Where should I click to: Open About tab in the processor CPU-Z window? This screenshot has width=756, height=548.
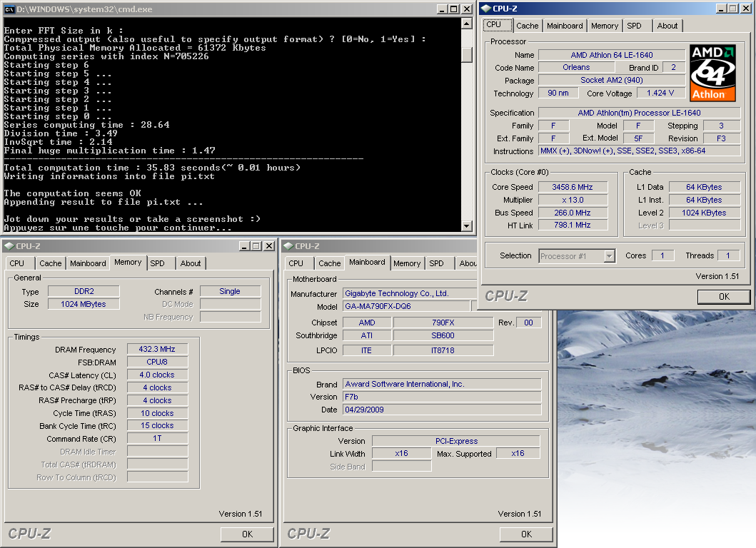click(667, 26)
